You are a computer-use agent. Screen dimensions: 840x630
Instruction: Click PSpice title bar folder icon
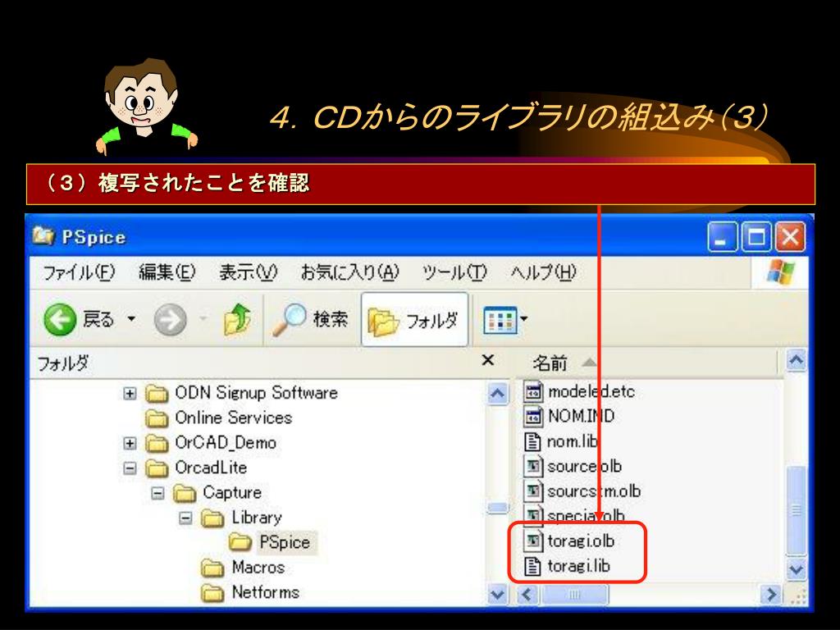click(43, 236)
